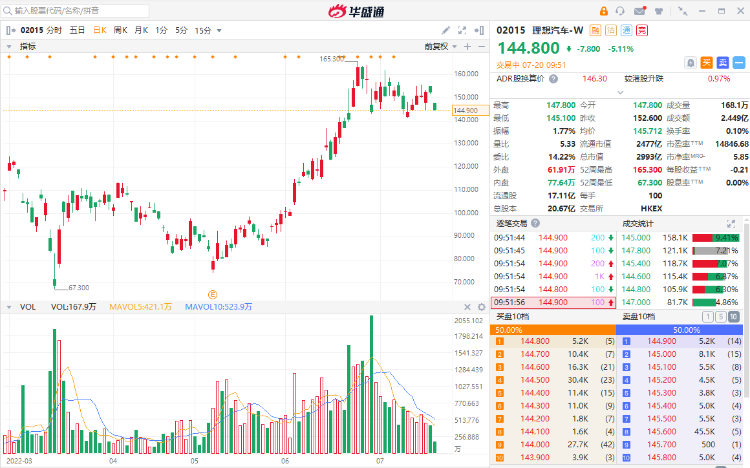Click bid level 1 price 144.800
The height and width of the screenshot is (468, 750).
point(535,341)
